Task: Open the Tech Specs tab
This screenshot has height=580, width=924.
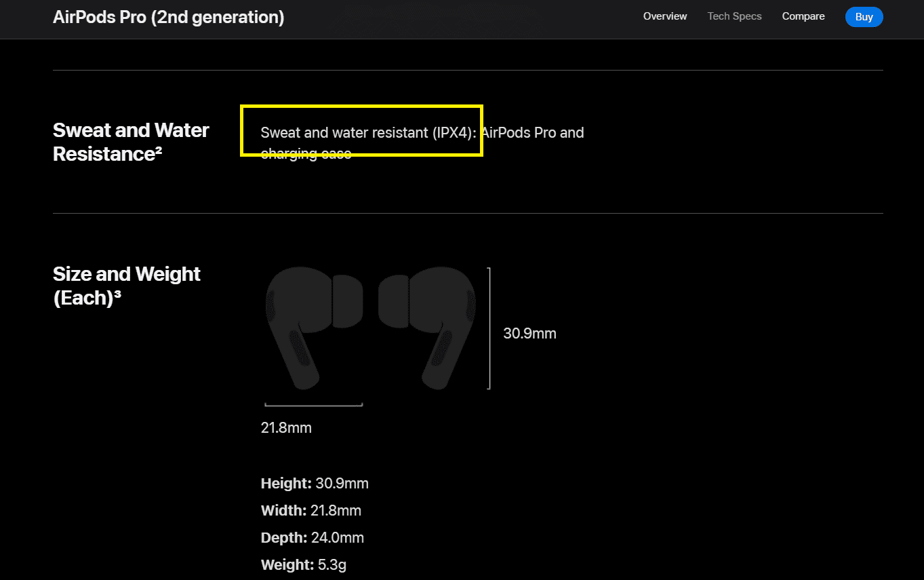Action: pos(735,16)
